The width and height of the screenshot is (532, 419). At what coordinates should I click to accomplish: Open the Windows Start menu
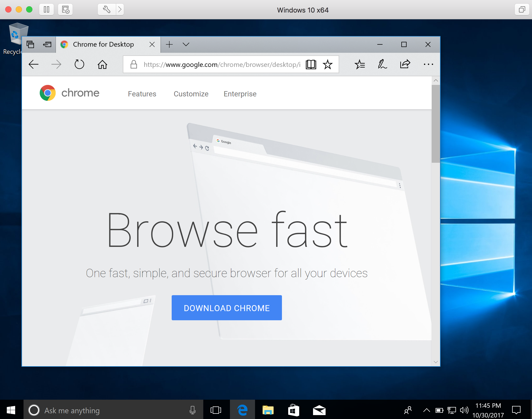click(11, 410)
